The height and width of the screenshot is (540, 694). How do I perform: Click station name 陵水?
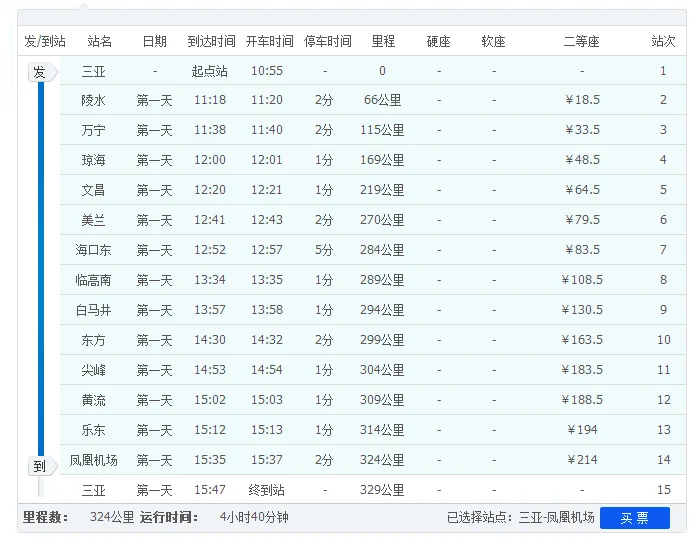(x=93, y=100)
